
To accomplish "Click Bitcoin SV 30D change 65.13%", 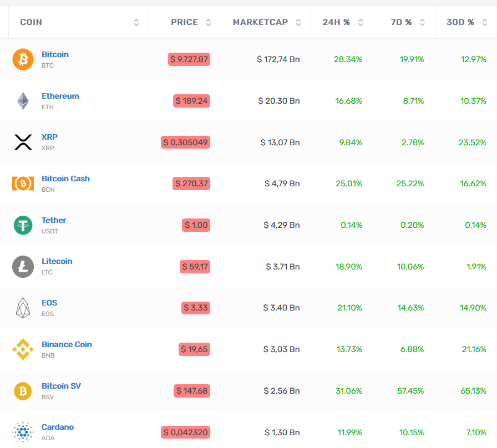I will pos(473,391).
